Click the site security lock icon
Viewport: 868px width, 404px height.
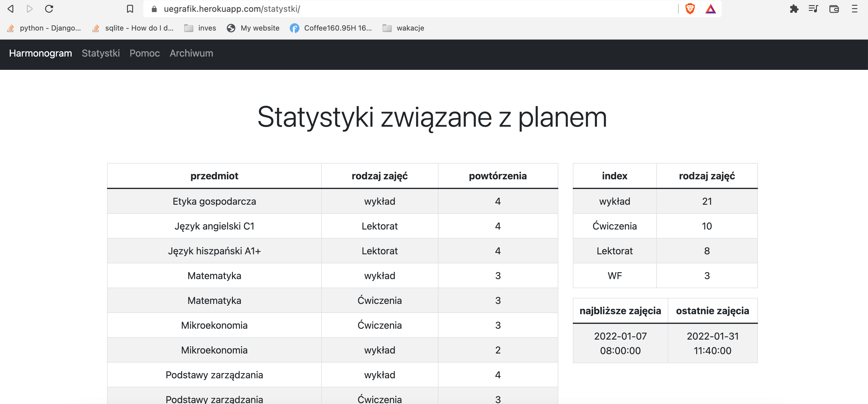[x=154, y=9]
